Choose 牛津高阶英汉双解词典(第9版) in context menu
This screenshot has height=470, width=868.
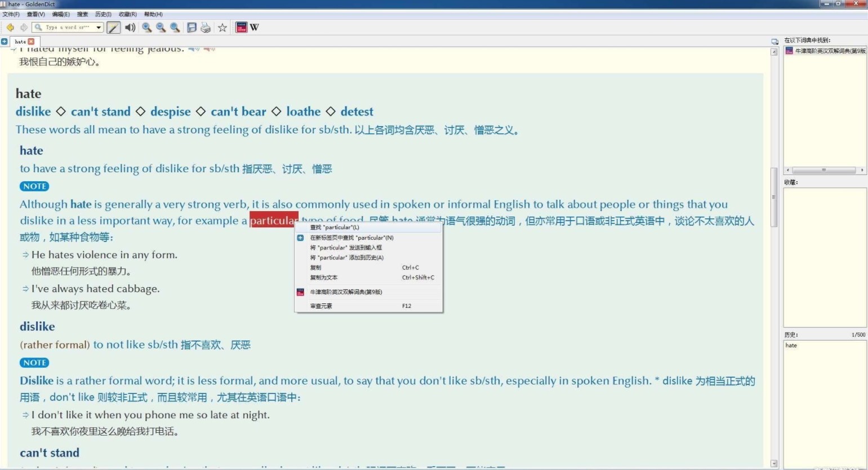[x=368, y=292]
